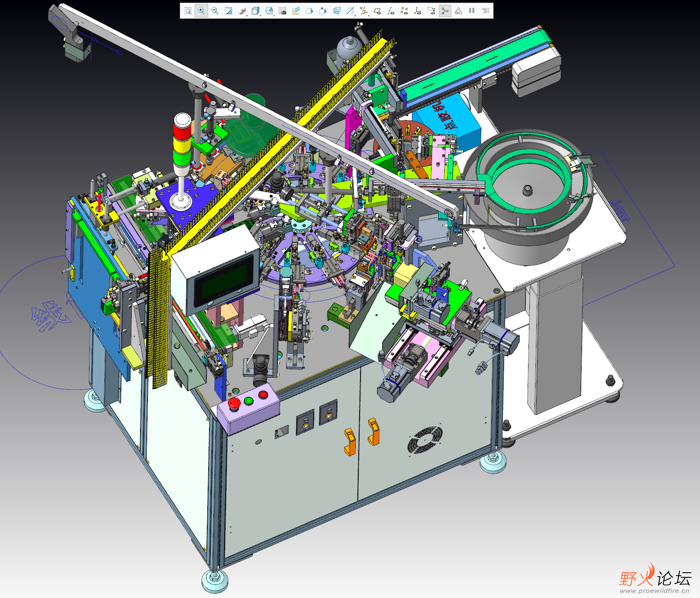The width and height of the screenshot is (700, 598).
Task: Open the Saved Orientations dropdown
Action: [269, 11]
